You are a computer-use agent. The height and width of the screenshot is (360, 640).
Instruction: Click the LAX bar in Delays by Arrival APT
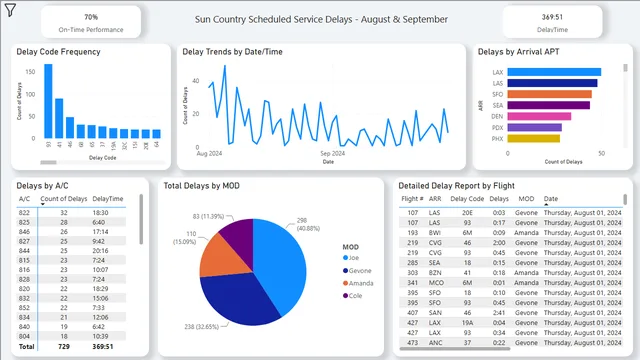point(554,72)
